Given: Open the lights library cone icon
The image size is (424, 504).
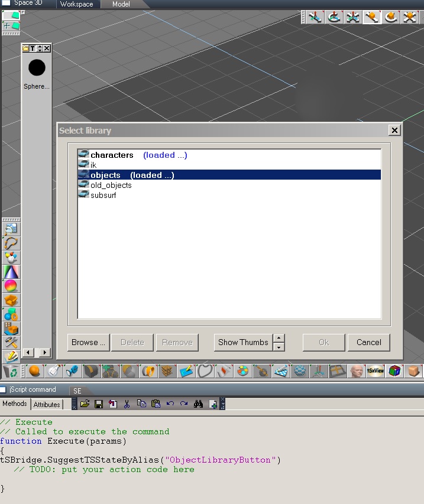Looking at the screenshot, I should coord(11,272).
